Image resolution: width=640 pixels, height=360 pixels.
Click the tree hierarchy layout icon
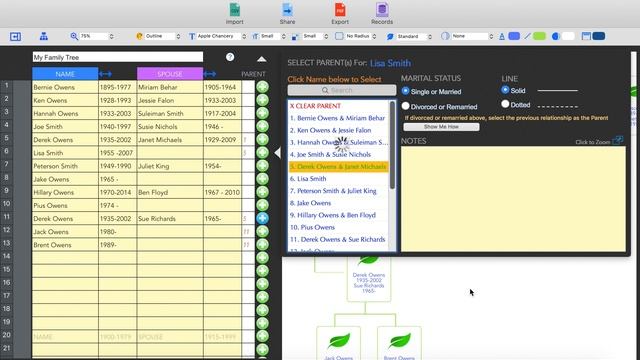pos(44,36)
